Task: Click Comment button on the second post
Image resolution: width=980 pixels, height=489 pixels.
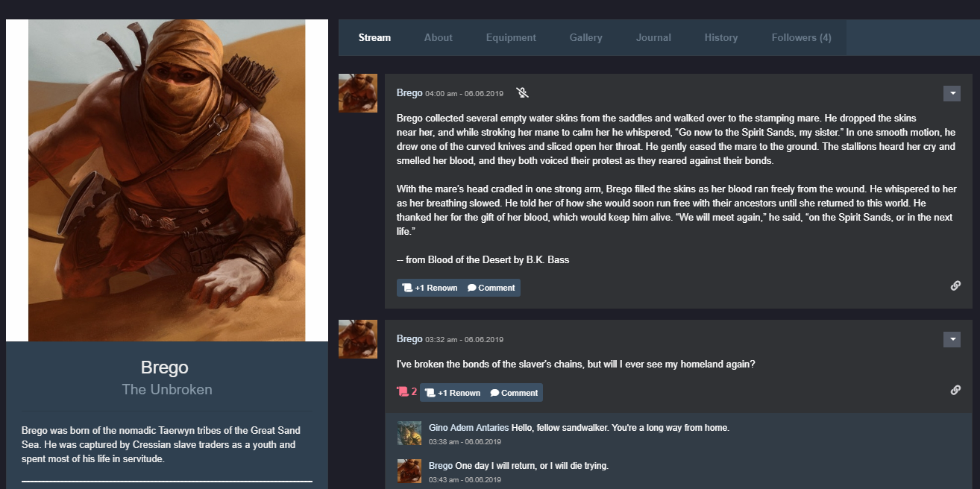Action: pyautogui.click(x=514, y=393)
